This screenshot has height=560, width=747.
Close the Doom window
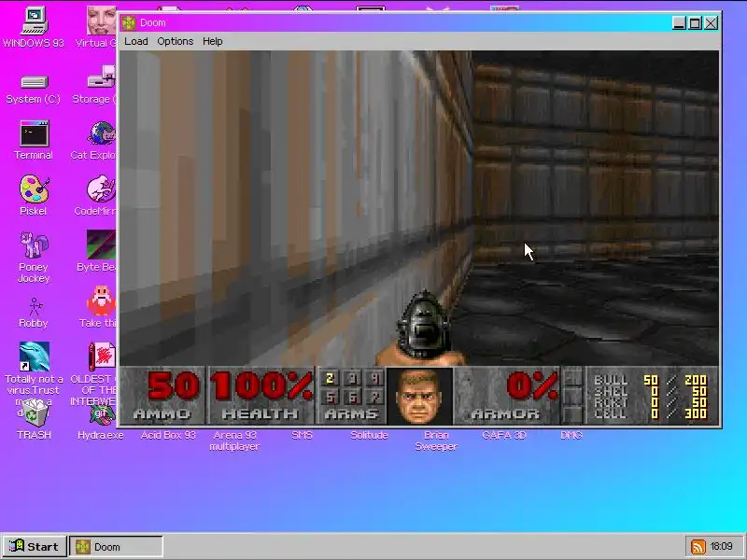click(712, 22)
